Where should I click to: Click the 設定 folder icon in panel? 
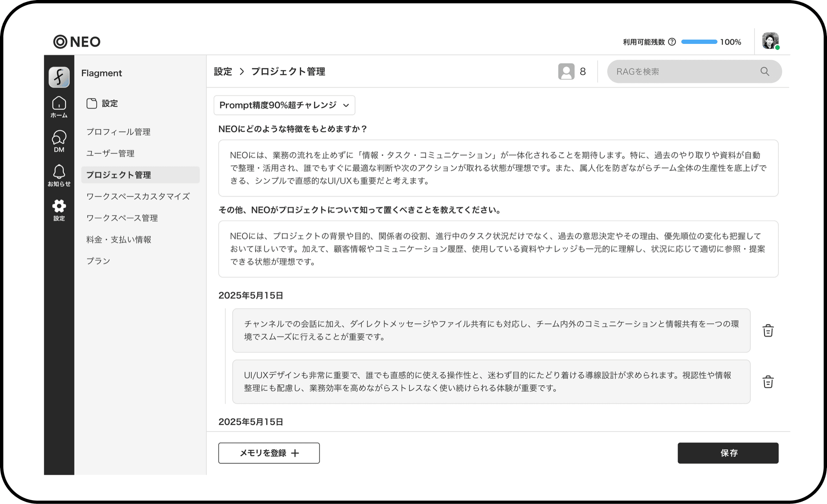pyautogui.click(x=92, y=103)
